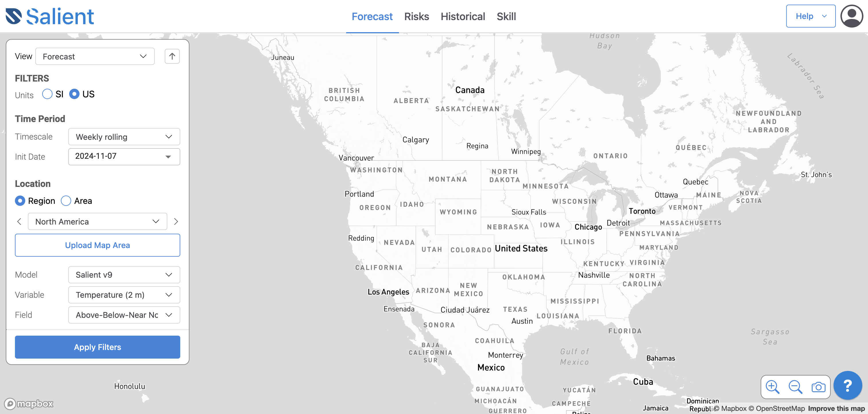Click the Init Date input field
Viewport: 868px width, 414px height.
coord(122,157)
